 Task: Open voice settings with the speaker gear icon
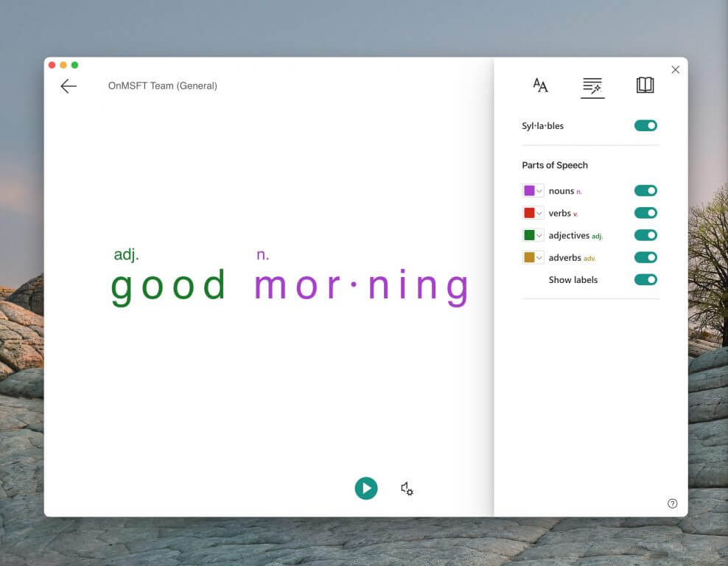click(x=407, y=489)
